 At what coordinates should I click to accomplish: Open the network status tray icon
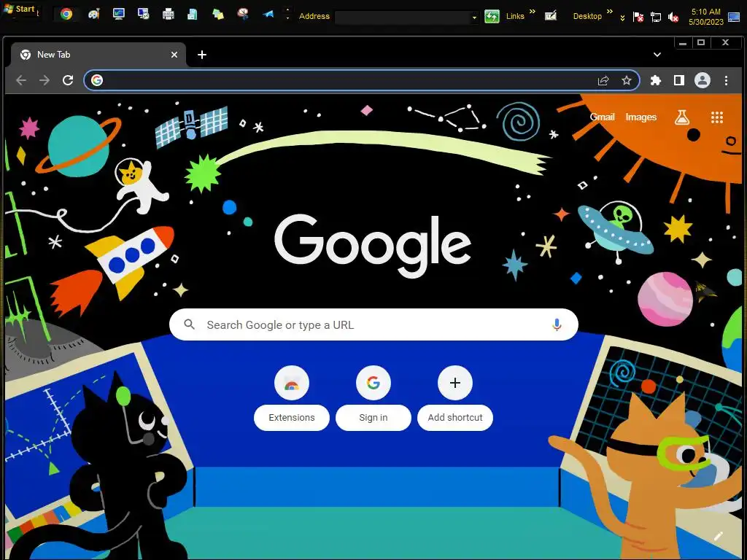[x=656, y=17]
